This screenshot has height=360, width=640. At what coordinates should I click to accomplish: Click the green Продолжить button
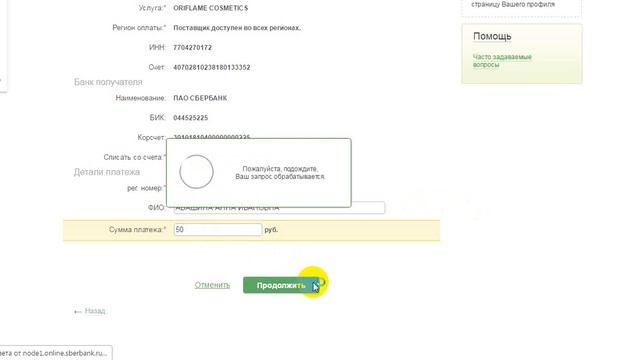click(x=281, y=285)
